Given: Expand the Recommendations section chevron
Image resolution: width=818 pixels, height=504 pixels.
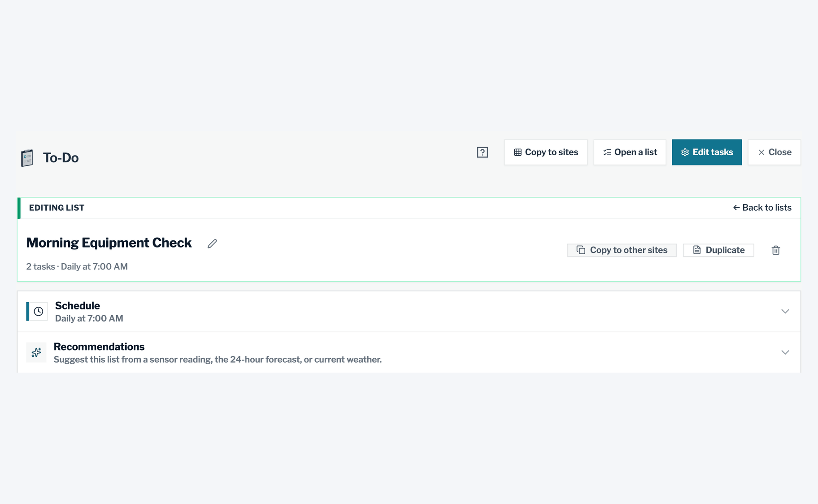Looking at the screenshot, I should [x=785, y=352].
